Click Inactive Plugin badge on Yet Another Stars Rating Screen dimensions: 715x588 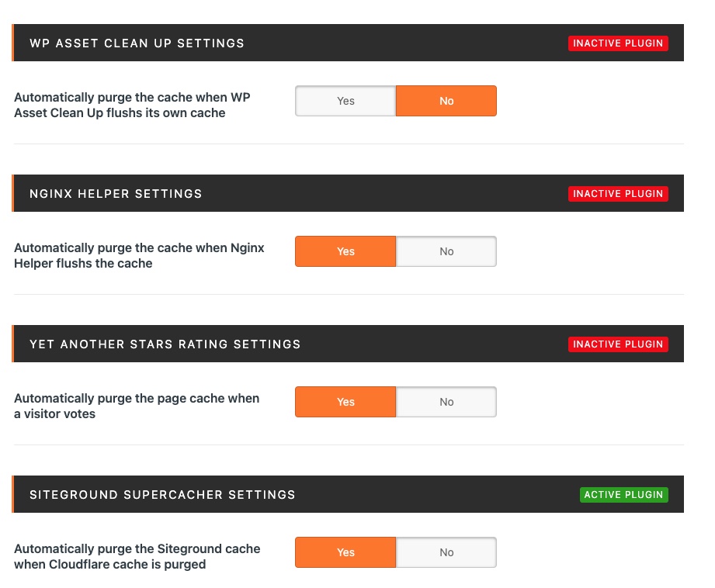click(618, 344)
